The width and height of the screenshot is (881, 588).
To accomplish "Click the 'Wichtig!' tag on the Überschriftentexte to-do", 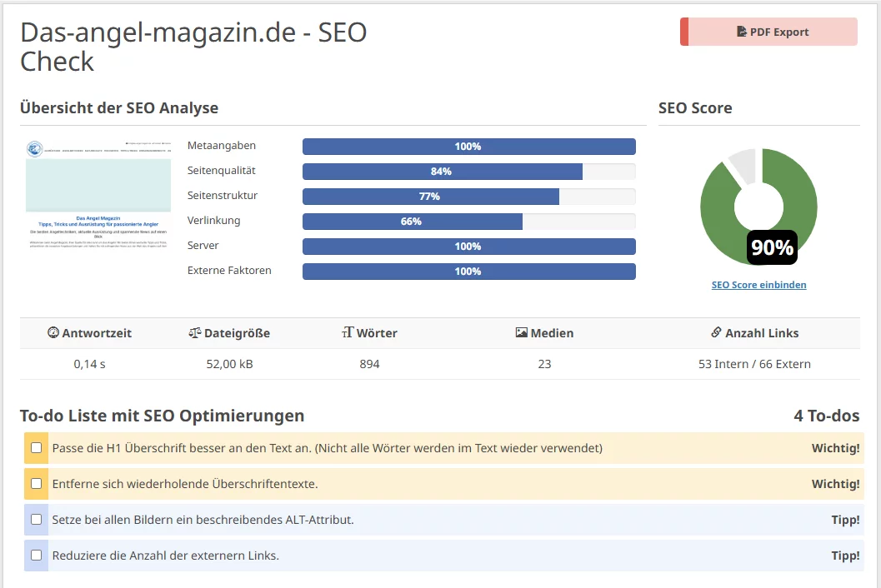I will coord(835,484).
